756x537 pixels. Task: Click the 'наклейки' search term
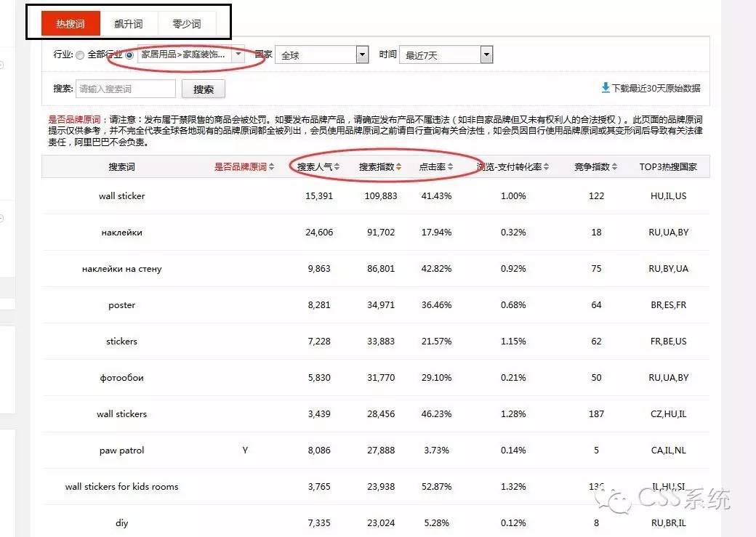[x=121, y=233]
